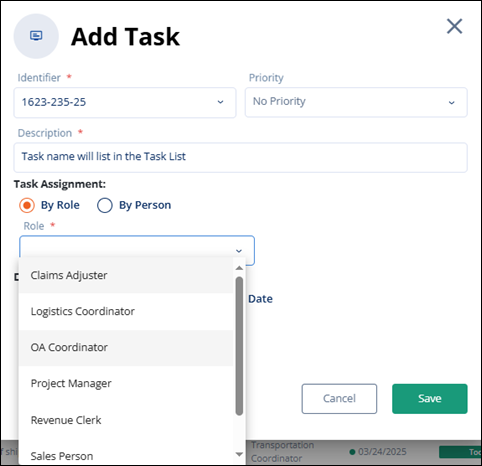The width and height of the screenshot is (482, 466).
Task: Click Transportation Coordinator text in background
Action: [x=283, y=452]
